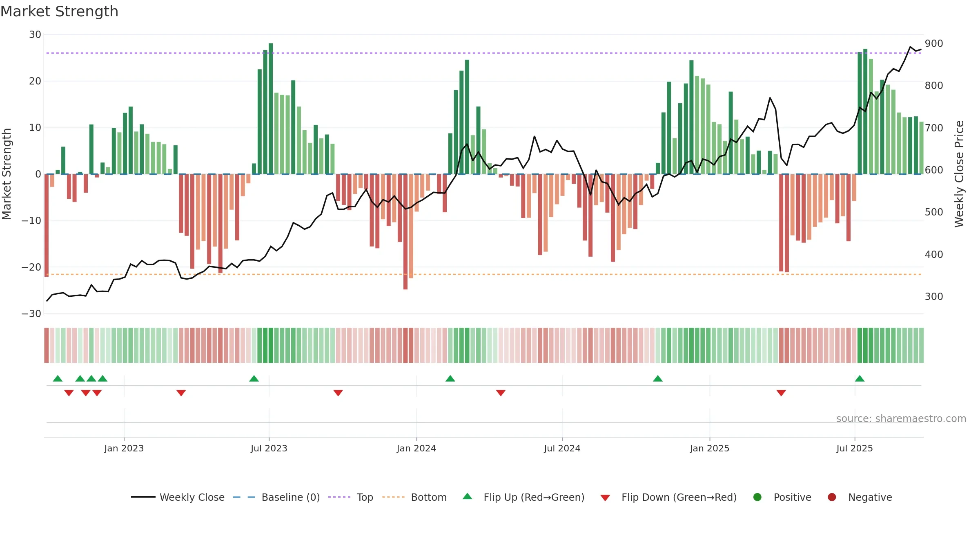Viewport: 980px width, 551px height.
Task: Click the 900 tick on right axis
Action: click(934, 44)
